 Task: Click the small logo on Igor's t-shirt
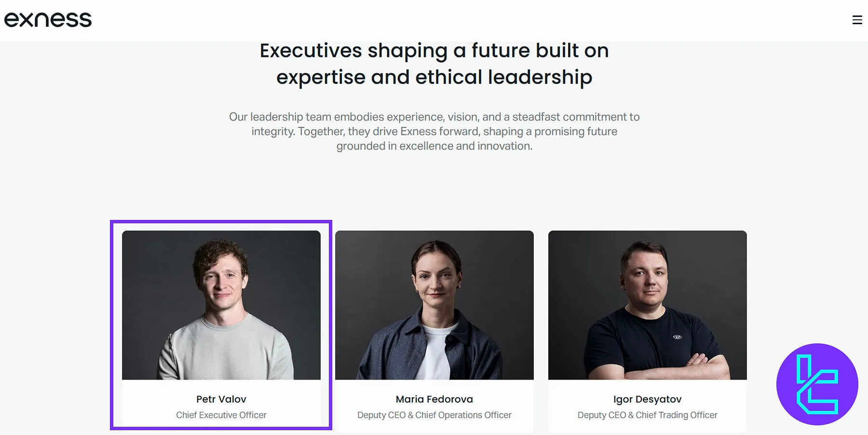point(677,337)
